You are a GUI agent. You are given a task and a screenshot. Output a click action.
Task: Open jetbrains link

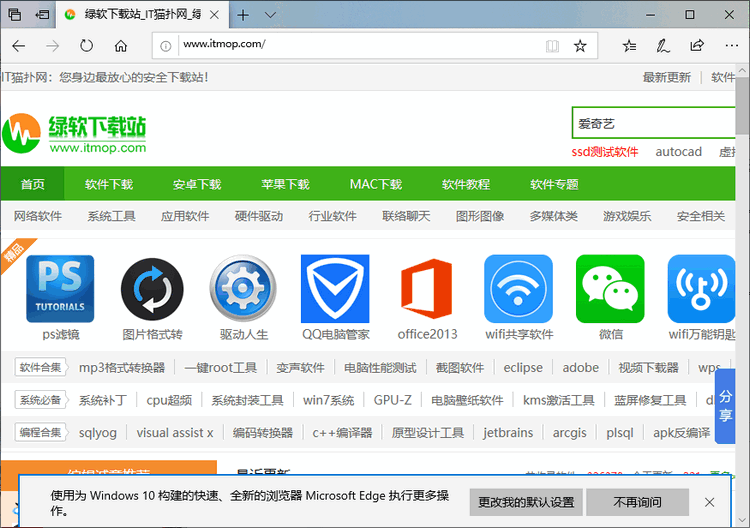[508, 433]
